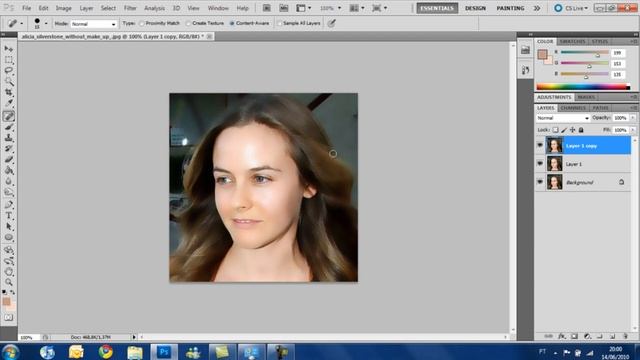Screen dimensions: 640x360
Task: Open the Opacity slider arrow
Action: (633, 118)
